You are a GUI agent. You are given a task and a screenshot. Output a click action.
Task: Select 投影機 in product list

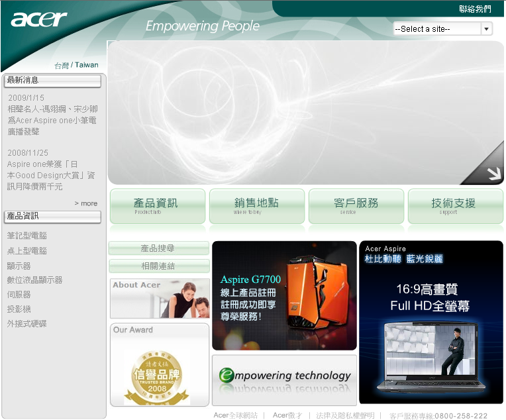(19, 309)
